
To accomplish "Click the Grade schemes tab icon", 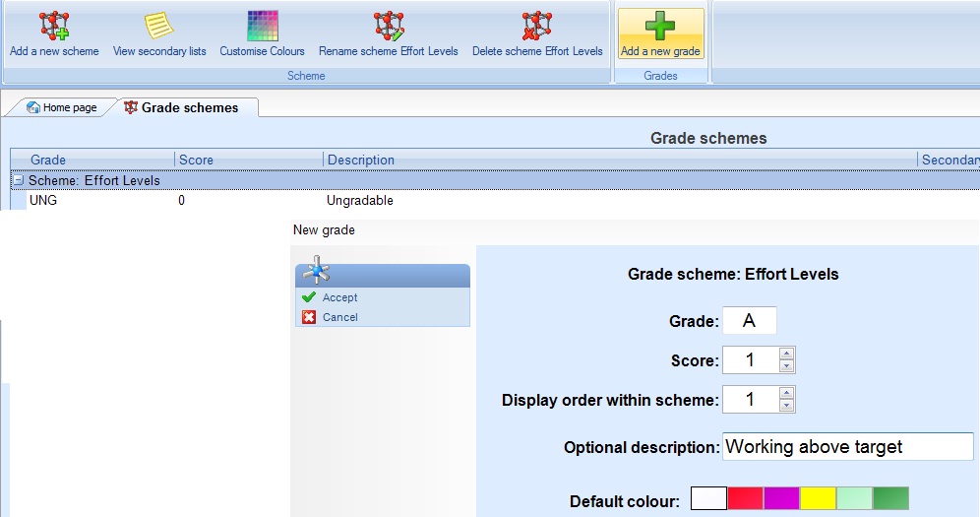I will (131, 107).
